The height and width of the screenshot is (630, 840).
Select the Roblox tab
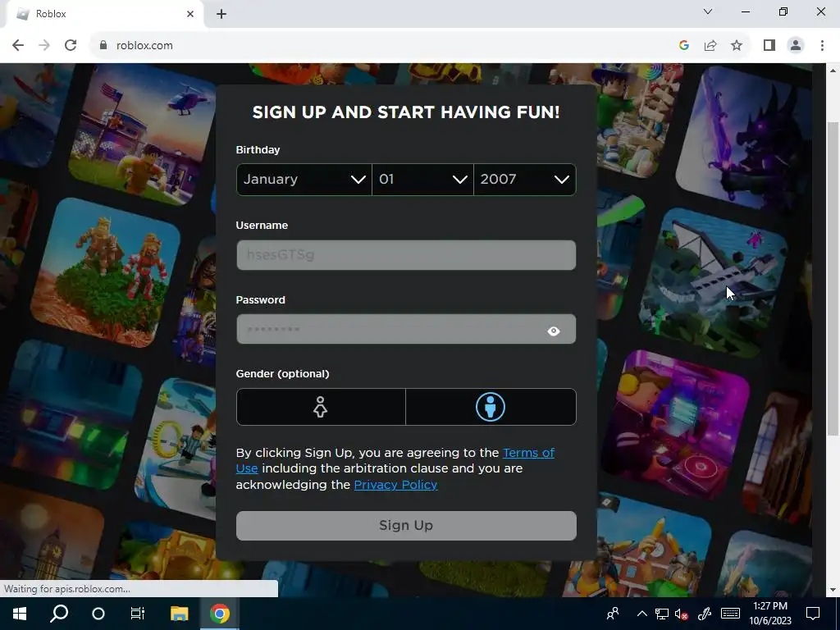[104, 14]
